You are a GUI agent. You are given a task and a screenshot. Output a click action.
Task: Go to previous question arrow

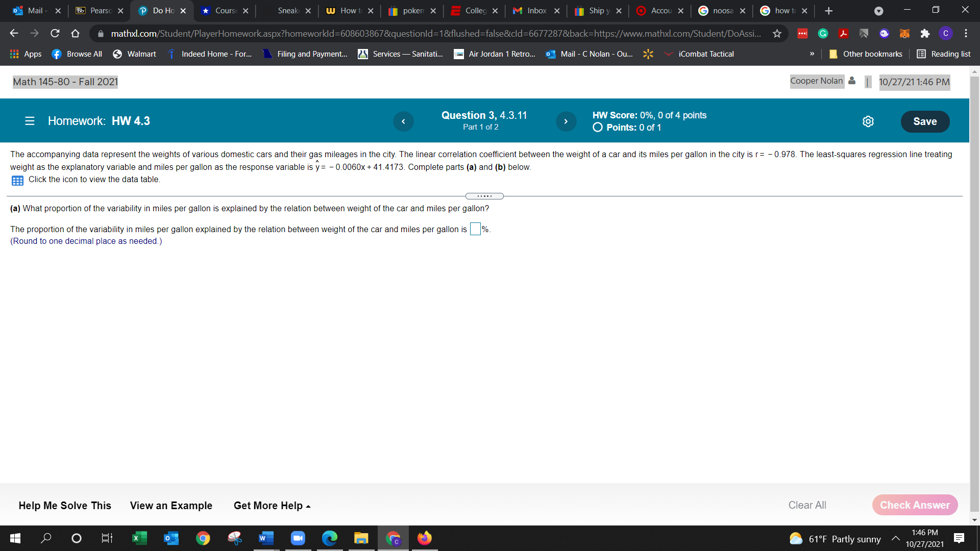pos(403,121)
